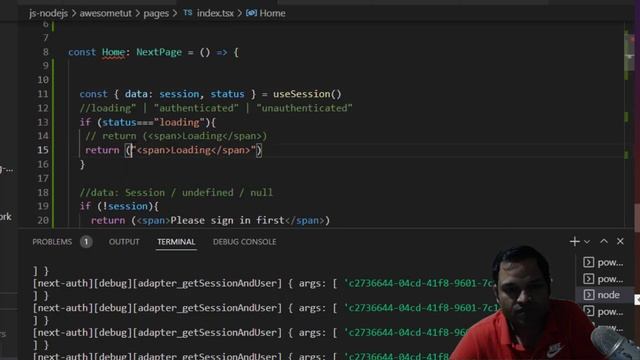
Task: Click NextPage type on line 8
Action: (159, 53)
